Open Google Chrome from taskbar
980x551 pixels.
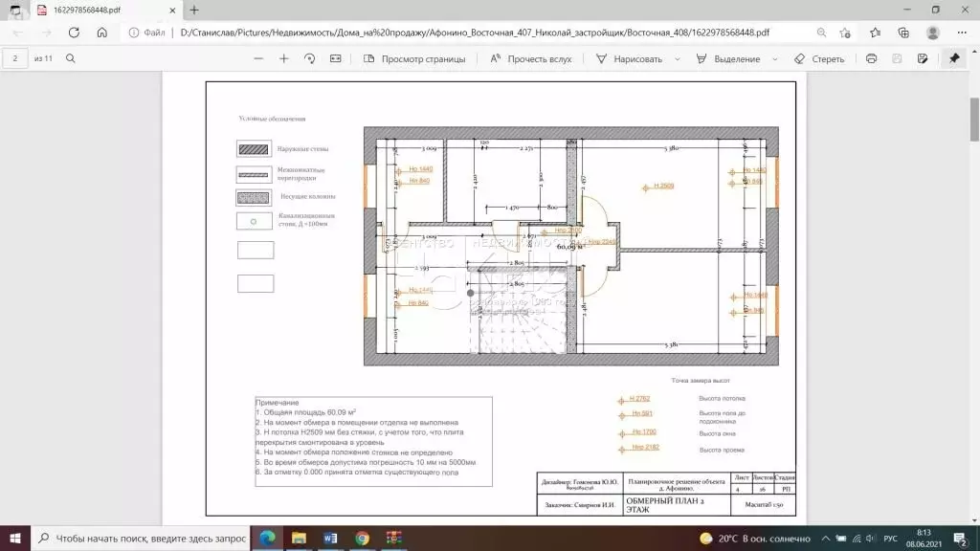363,538
